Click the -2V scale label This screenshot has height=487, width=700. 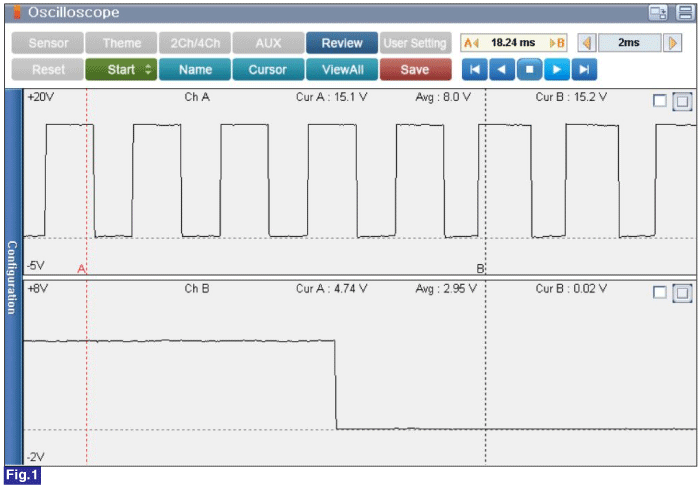tap(36, 457)
